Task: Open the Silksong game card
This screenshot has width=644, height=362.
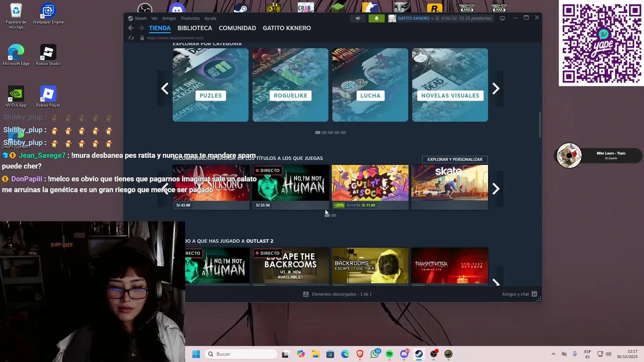Action: 211,187
